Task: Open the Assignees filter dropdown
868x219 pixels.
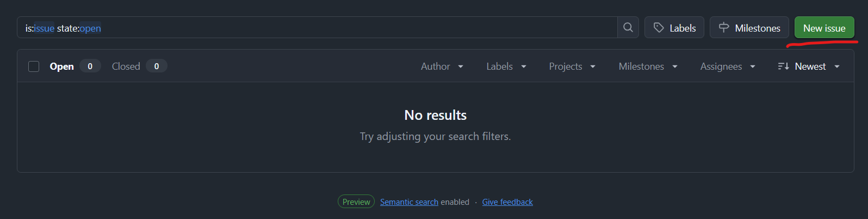Action: pos(727,66)
